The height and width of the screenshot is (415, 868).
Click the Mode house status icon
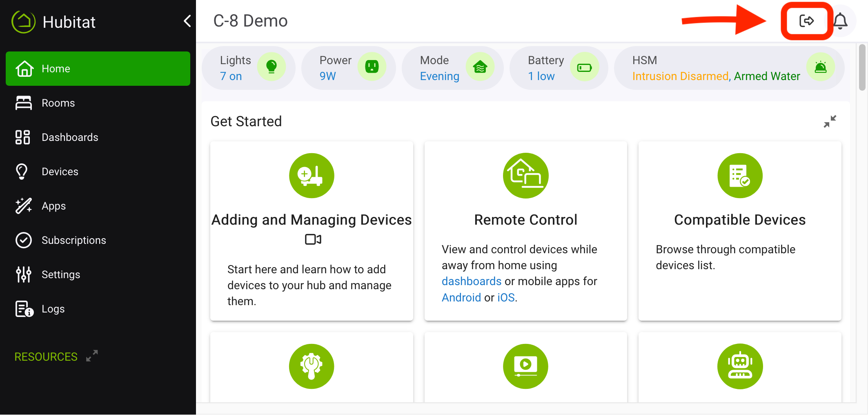coord(480,67)
